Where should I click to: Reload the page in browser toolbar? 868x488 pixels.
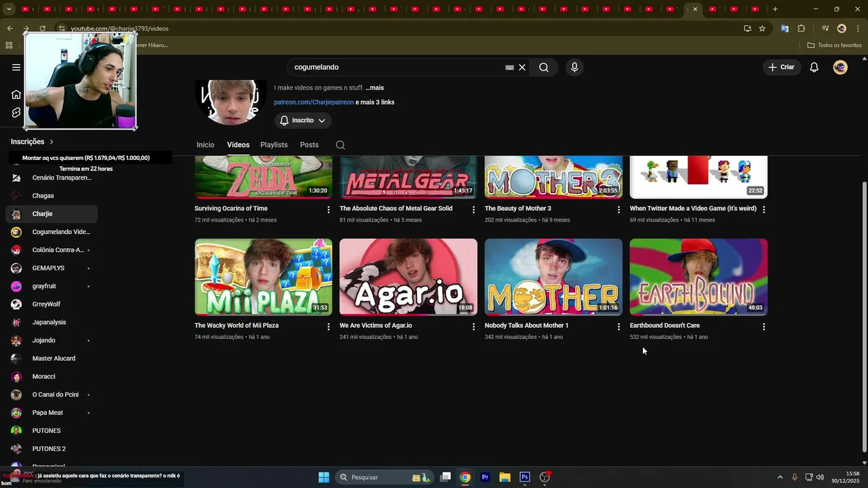pos(42,28)
